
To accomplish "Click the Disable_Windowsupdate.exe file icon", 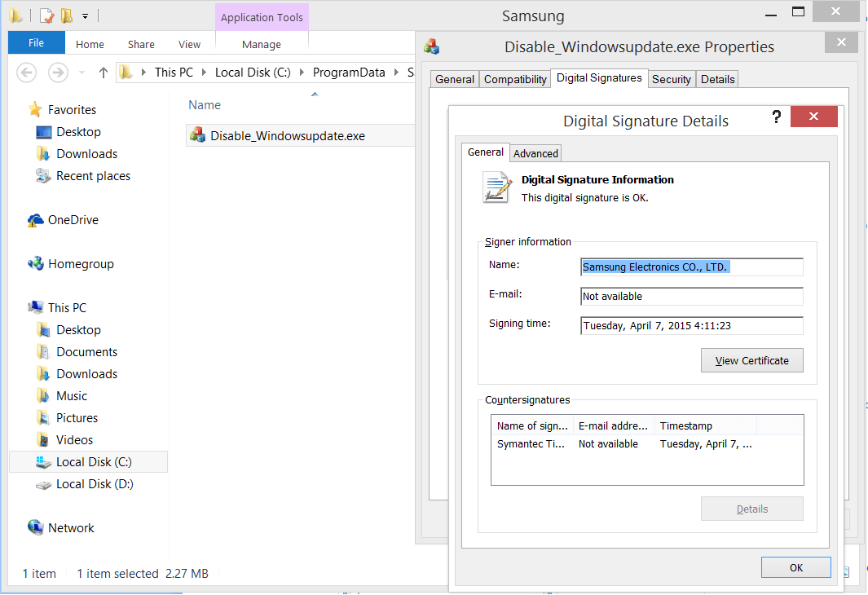I will [197, 134].
